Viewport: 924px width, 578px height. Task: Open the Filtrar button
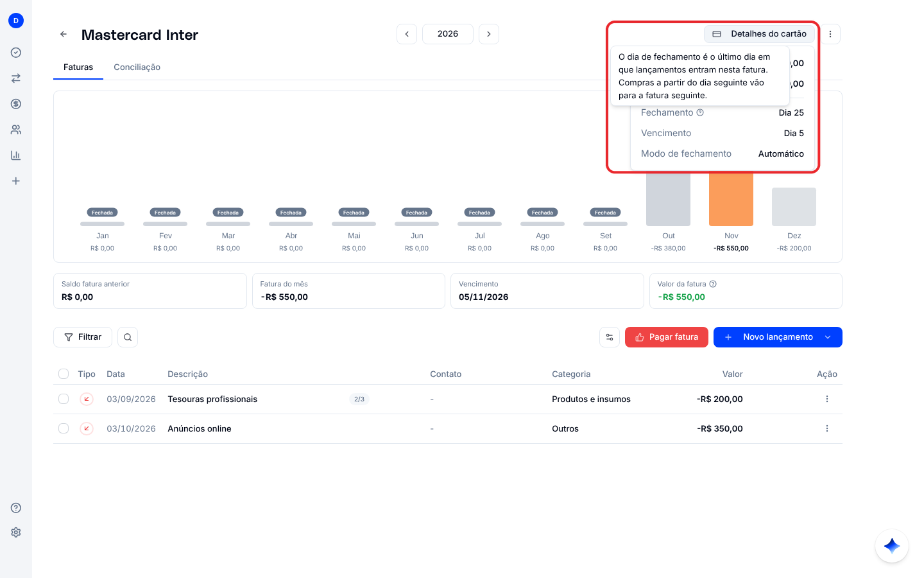point(83,337)
